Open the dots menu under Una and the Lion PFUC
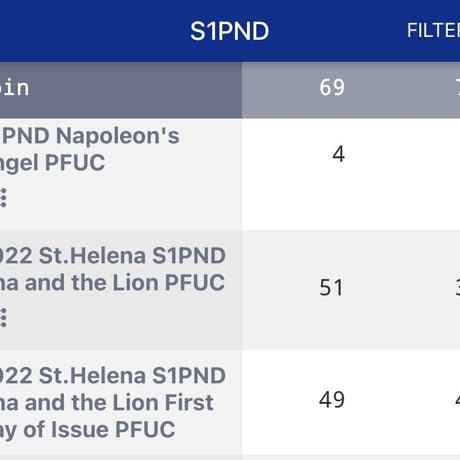 coord(3,318)
